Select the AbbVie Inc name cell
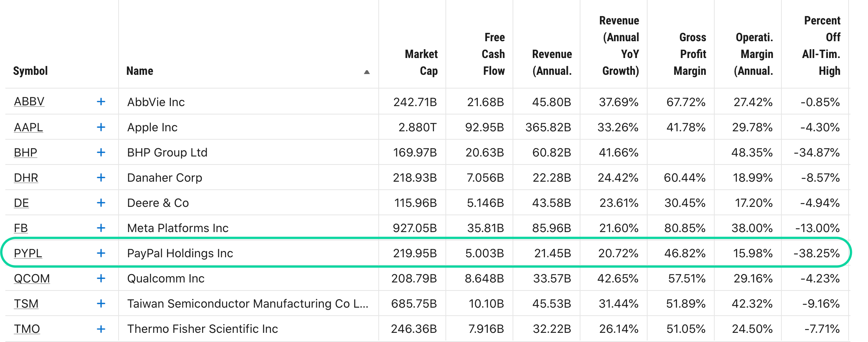Screen dimensions: 868x342 (156, 102)
